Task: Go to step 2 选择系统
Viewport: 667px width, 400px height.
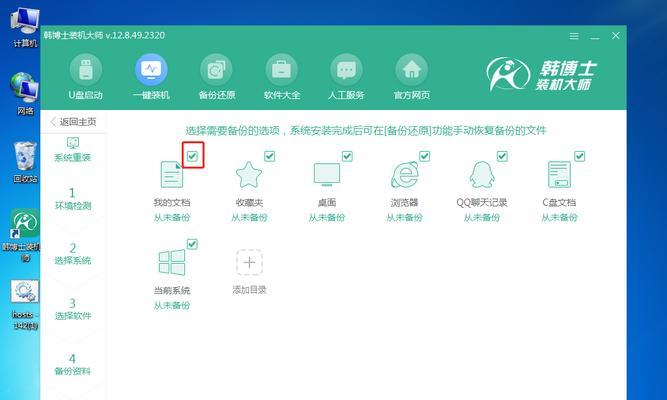Action: pos(73,254)
